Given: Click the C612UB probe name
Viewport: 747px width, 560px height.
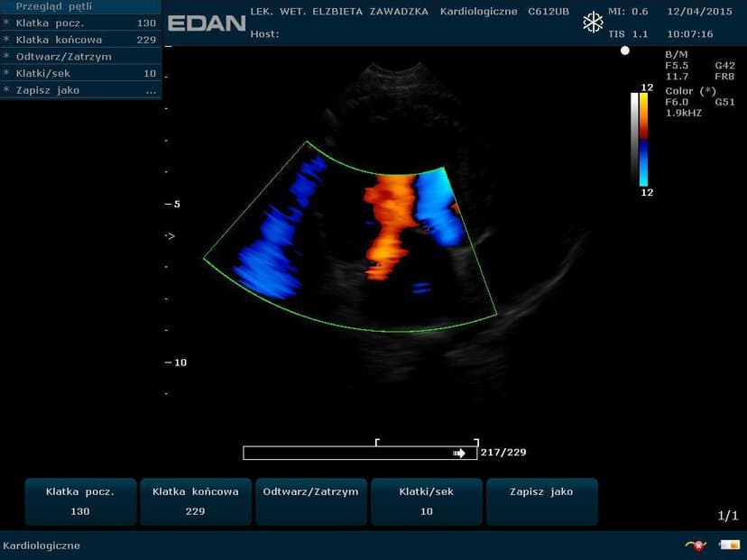Looking at the screenshot, I should [549, 12].
